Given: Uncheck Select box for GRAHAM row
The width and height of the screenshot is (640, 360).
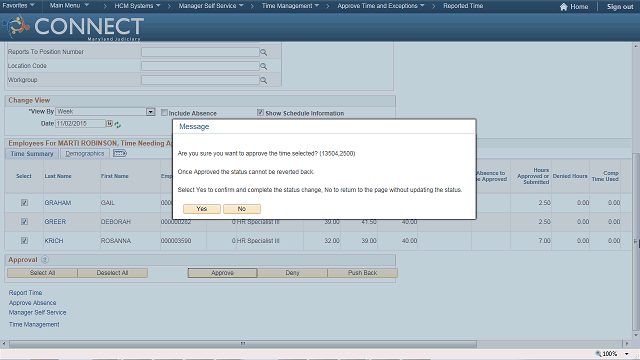Looking at the screenshot, I should coord(24,203).
